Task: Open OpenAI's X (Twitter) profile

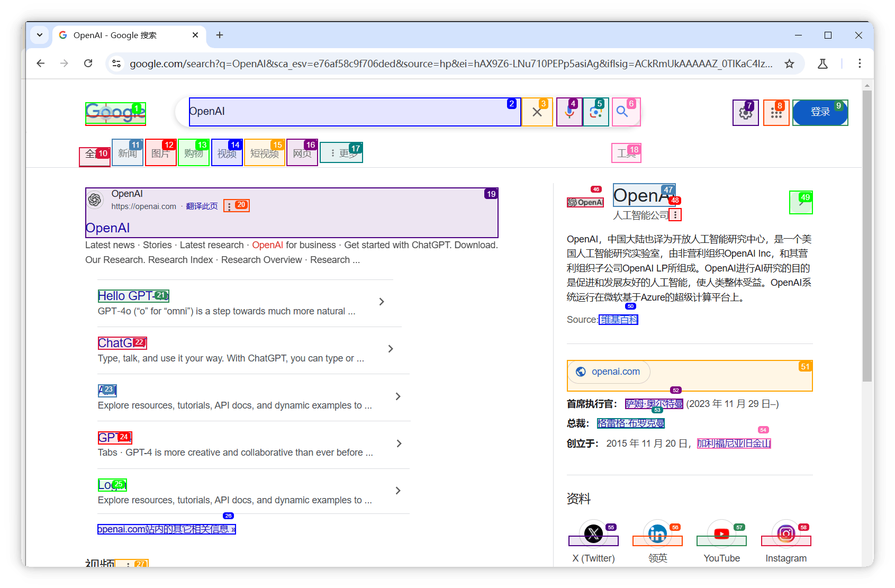Action: coord(593,533)
